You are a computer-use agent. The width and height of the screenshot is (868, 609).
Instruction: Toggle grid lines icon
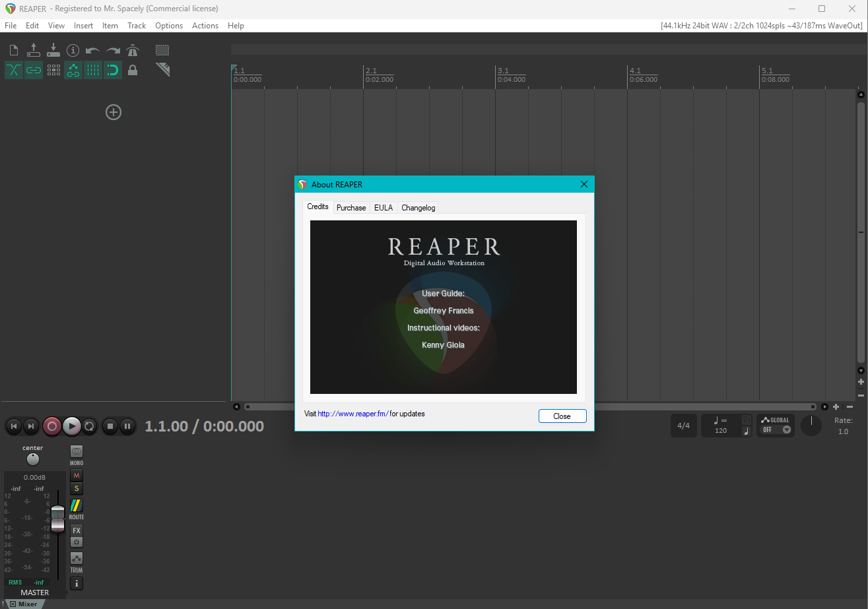(x=93, y=70)
